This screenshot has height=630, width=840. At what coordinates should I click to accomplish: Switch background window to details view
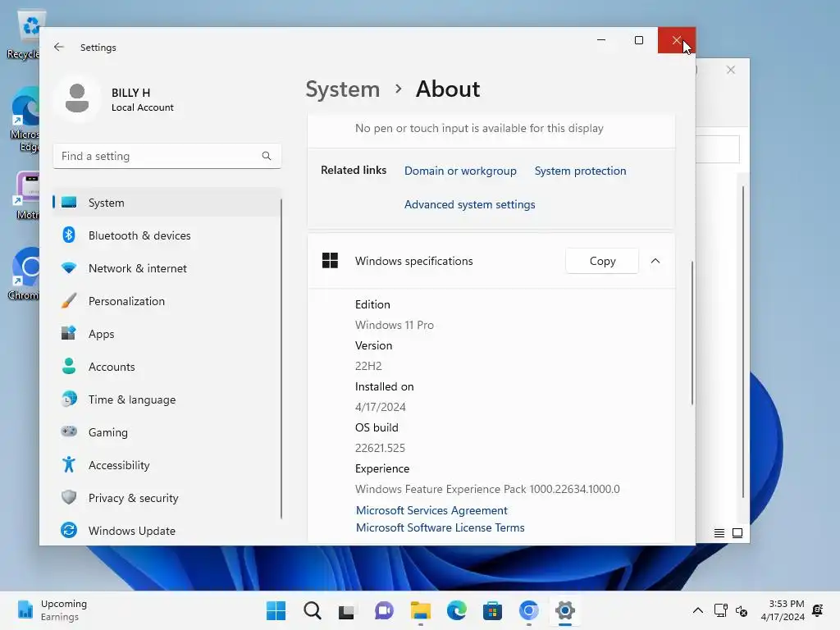pos(719,533)
